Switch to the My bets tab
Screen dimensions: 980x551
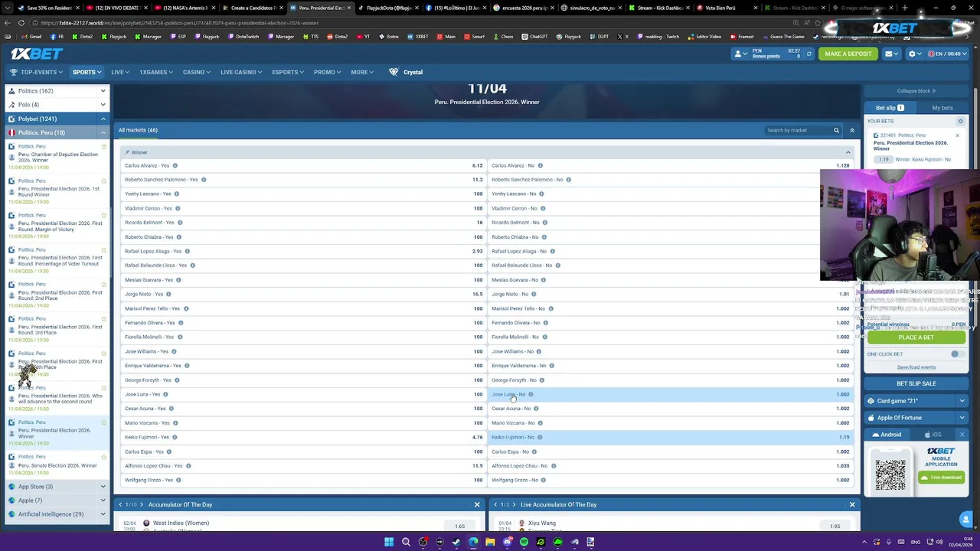pyautogui.click(x=942, y=108)
